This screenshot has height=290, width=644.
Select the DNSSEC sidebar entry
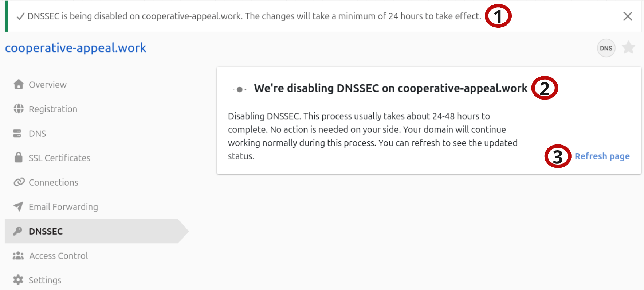(46, 231)
